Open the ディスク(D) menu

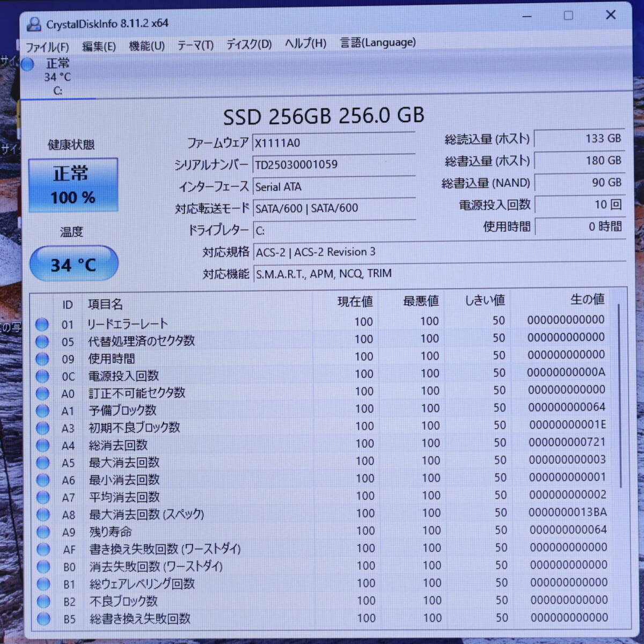(x=248, y=44)
